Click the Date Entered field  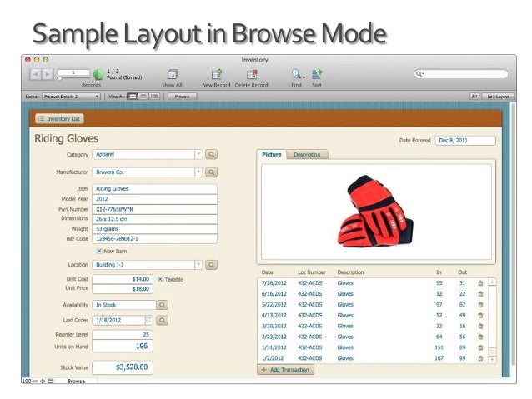465,141
